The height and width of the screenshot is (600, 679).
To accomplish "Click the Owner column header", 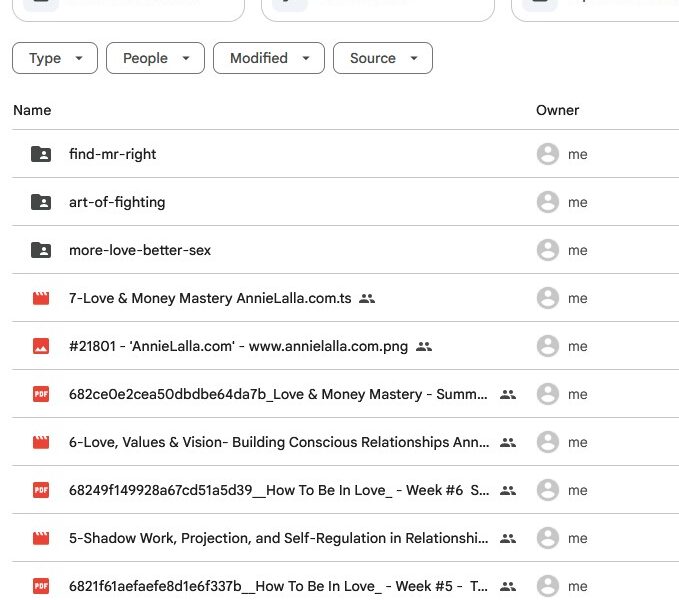I will tap(557, 110).
